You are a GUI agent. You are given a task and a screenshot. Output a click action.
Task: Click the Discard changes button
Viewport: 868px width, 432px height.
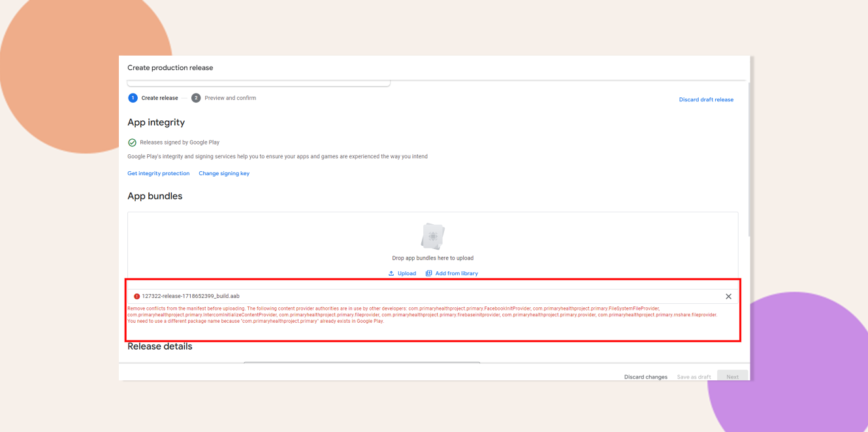(x=646, y=376)
